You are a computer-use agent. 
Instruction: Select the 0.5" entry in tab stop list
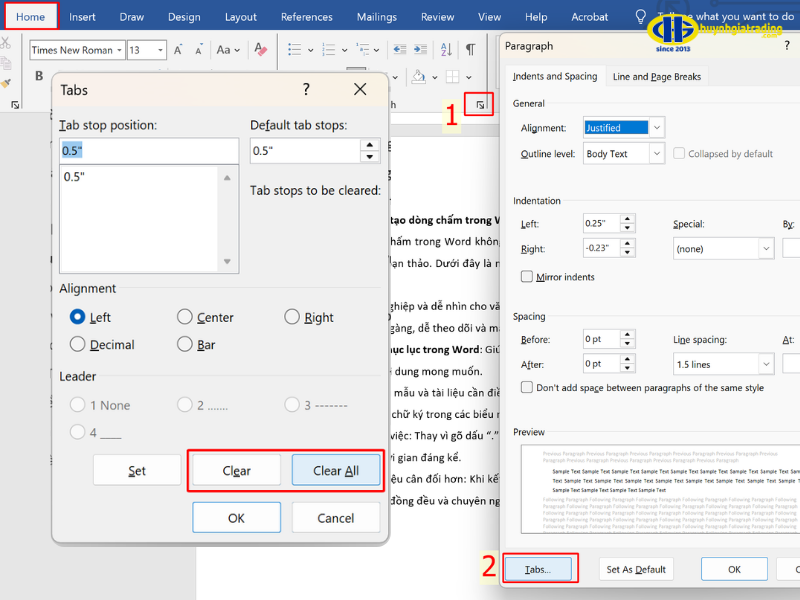[139, 177]
